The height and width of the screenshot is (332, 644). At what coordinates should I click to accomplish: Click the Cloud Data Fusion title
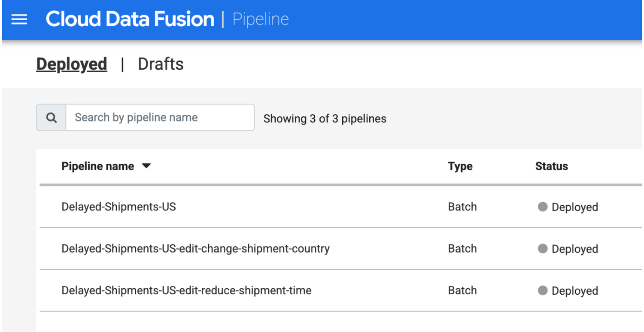(x=130, y=19)
